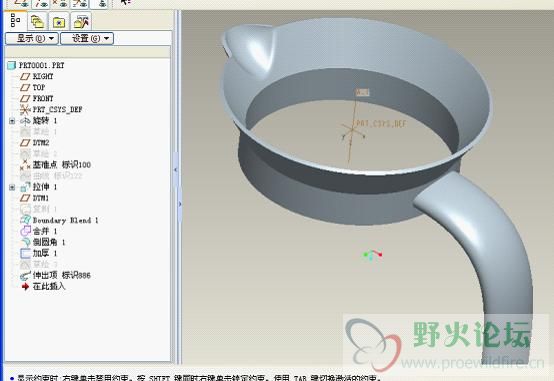The image size is (554, 381).
Task: Click the PRT_CSYS_DEF coordinate system icon
Action: tap(25, 110)
